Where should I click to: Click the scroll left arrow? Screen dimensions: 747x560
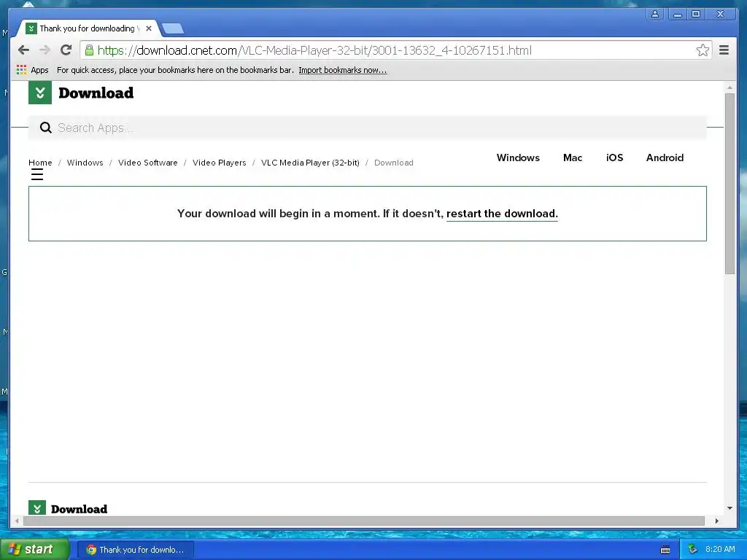(x=17, y=521)
